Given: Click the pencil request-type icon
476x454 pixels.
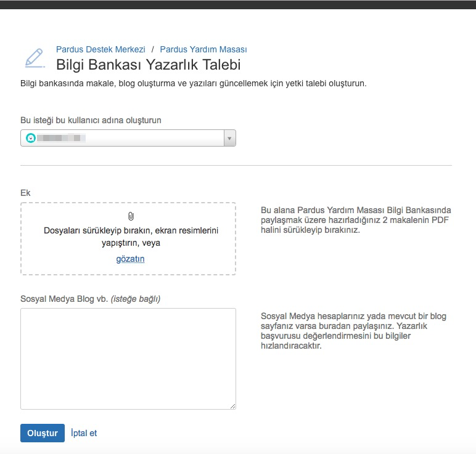Looking at the screenshot, I should click(x=35, y=57).
